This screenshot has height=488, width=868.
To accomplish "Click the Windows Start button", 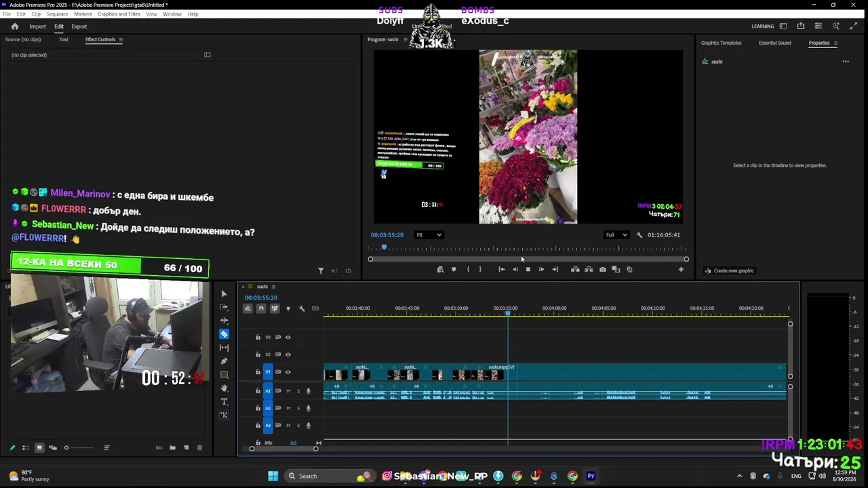I will tap(273, 476).
